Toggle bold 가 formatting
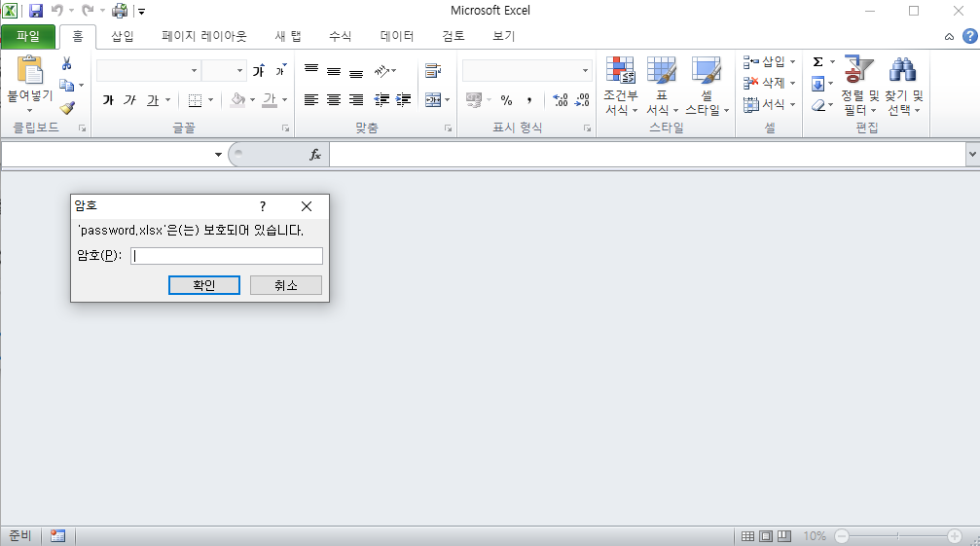980x546 pixels. tap(108, 100)
